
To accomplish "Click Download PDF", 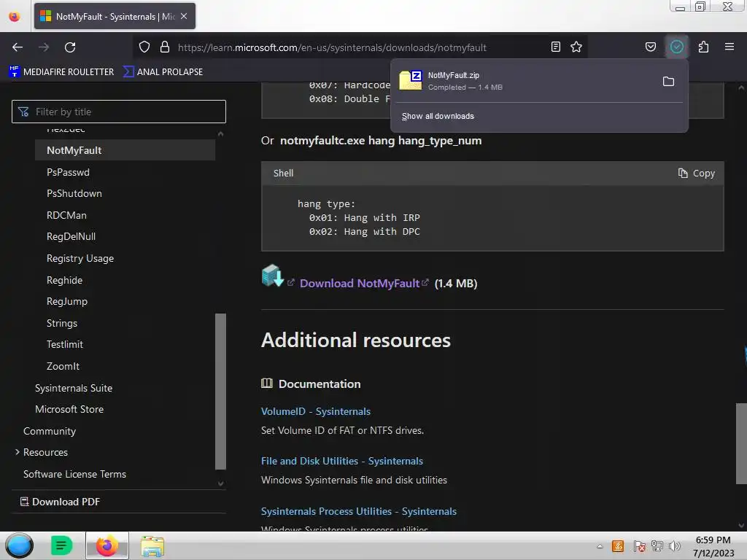I will point(60,502).
